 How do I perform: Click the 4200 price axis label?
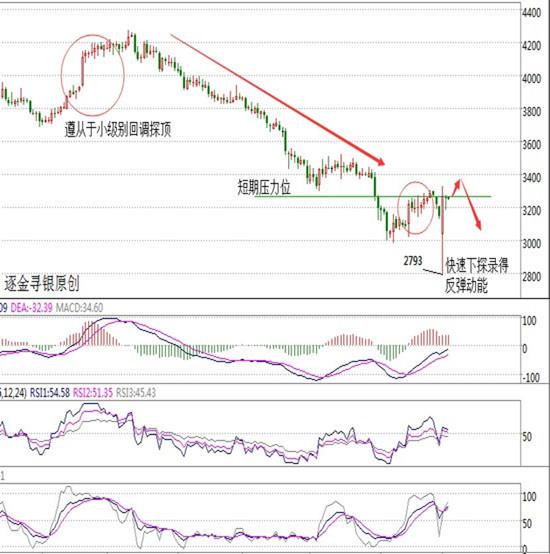(532, 46)
